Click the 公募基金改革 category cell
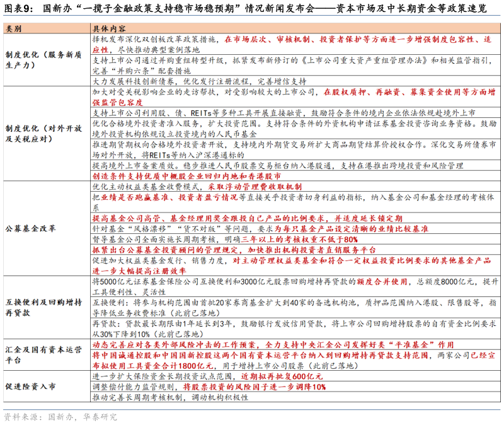Image resolution: width=504 pixels, height=425 pixels. point(30,228)
